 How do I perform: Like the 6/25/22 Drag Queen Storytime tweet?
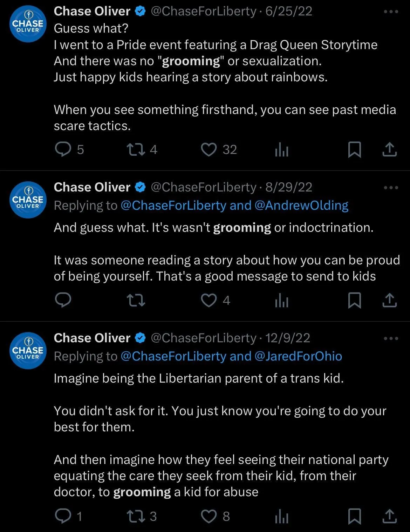tap(209, 150)
